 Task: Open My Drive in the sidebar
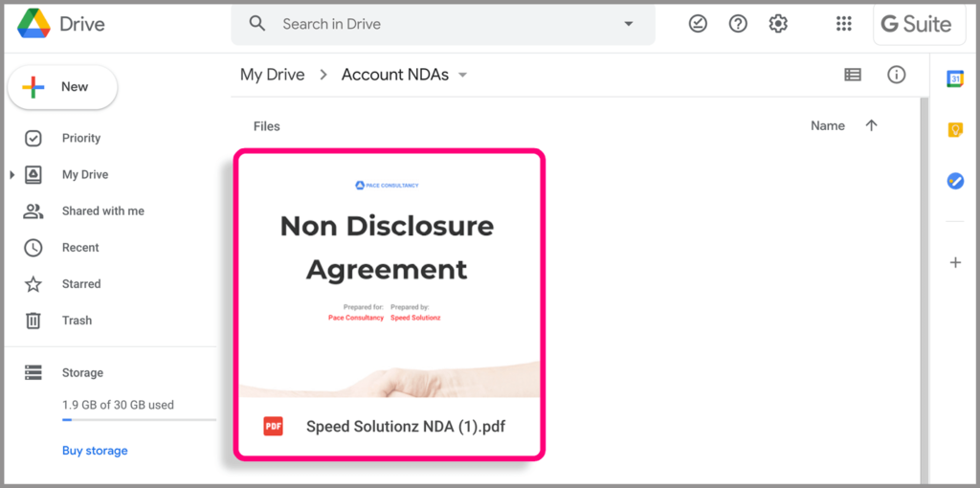85,174
